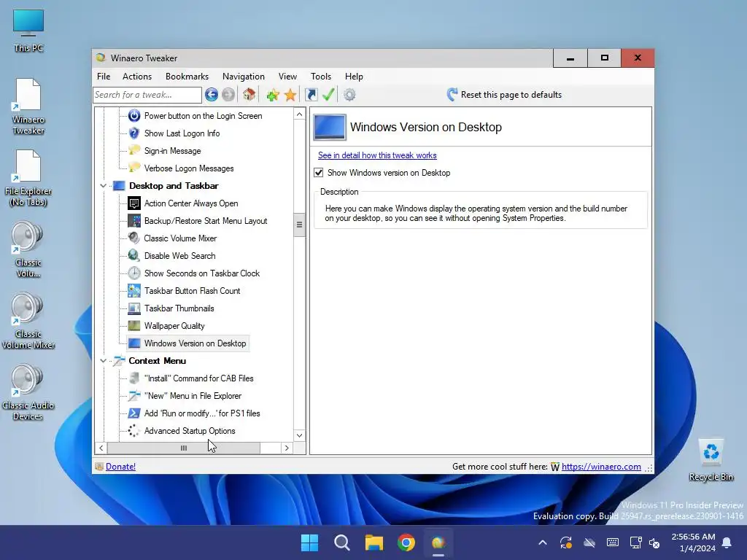Click the Advanced Startup Options icon
Viewport: 747px width, 560px height.
[134, 431]
